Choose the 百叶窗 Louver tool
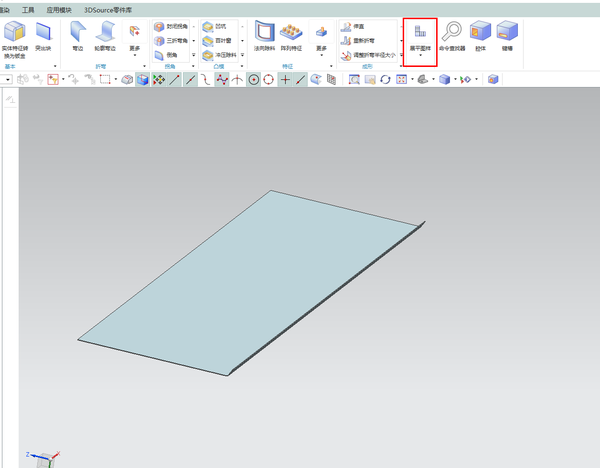The height and width of the screenshot is (468, 600). coord(217,41)
